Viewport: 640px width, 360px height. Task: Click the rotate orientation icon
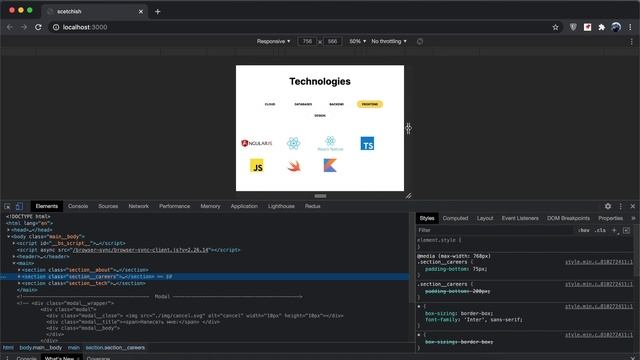[420, 41]
